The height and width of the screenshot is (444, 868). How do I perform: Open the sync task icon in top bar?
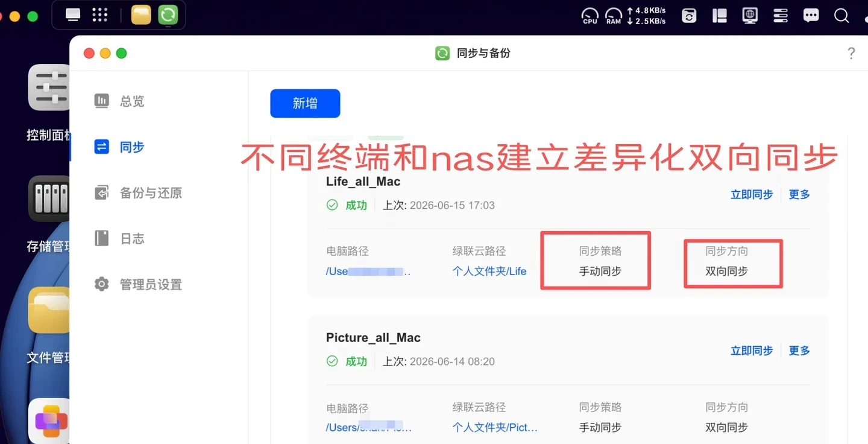[689, 16]
